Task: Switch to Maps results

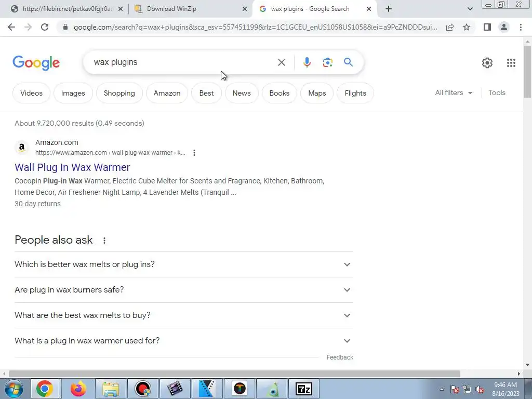Action: pos(317,93)
